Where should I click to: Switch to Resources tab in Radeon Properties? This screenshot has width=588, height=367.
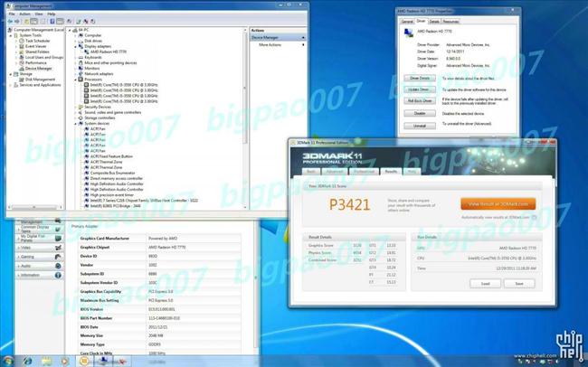pyautogui.click(x=450, y=22)
